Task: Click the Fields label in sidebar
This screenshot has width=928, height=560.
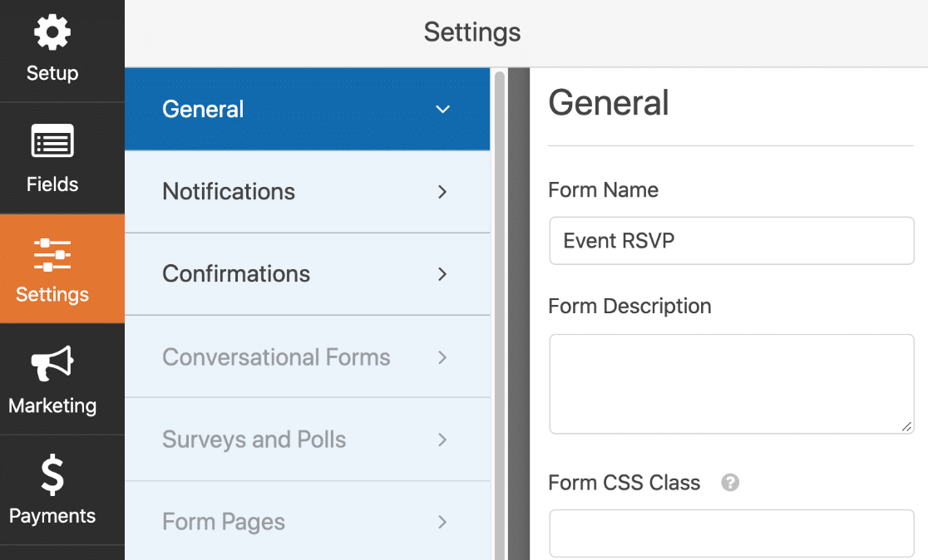Action: click(52, 184)
